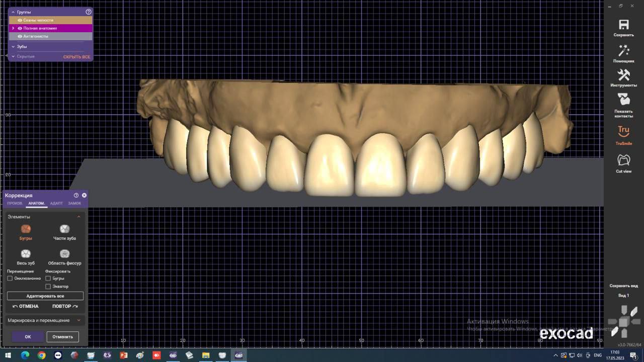Click the Показать контакты icon
This screenshot has height=362, width=644.
tap(623, 100)
